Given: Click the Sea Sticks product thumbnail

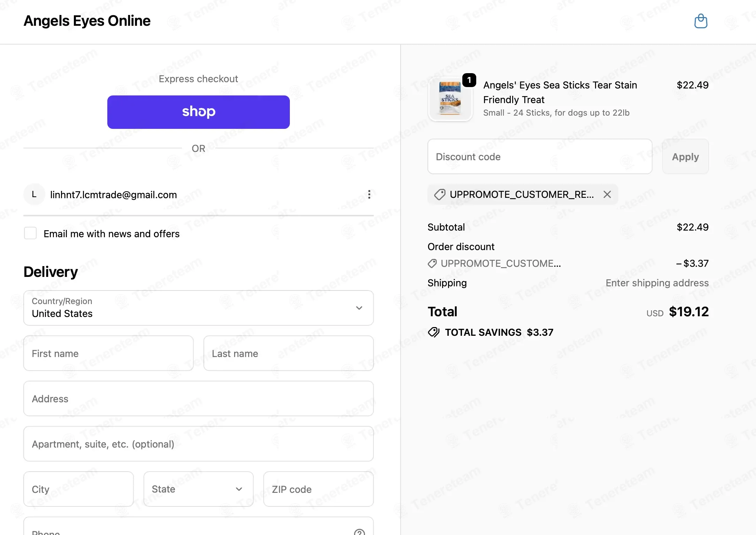Looking at the screenshot, I should point(450,99).
